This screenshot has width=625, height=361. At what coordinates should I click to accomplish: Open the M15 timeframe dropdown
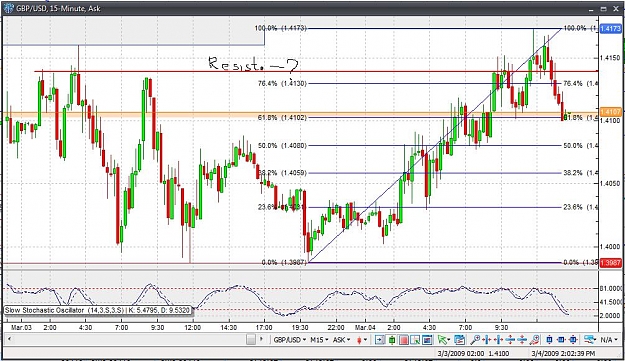319,340
